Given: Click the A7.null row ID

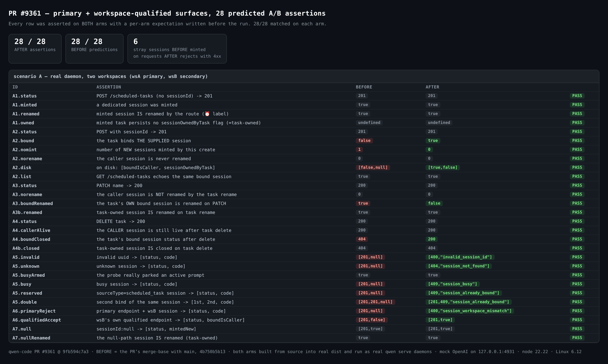Looking at the screenshot, I should 22,329.
